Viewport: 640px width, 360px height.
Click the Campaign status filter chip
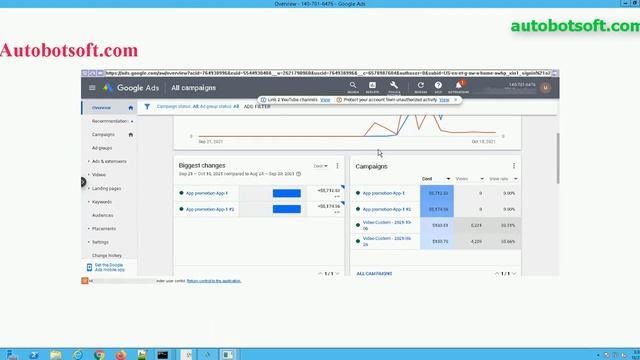click(x=178, y=107)
